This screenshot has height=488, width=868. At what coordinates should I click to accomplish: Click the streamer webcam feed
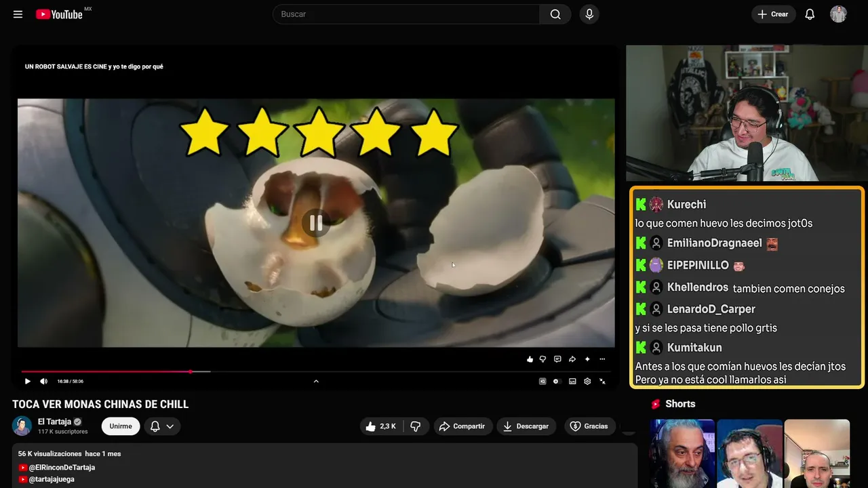(745, 113)
